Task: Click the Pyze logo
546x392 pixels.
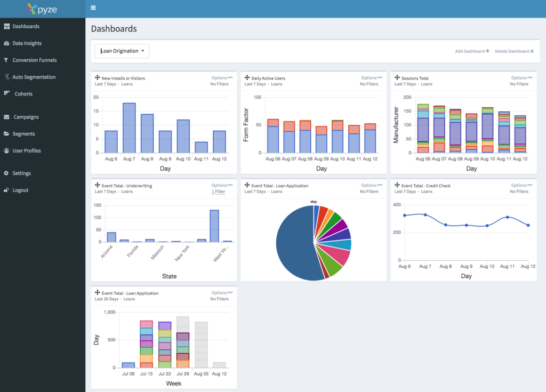Action: (43, 9)
